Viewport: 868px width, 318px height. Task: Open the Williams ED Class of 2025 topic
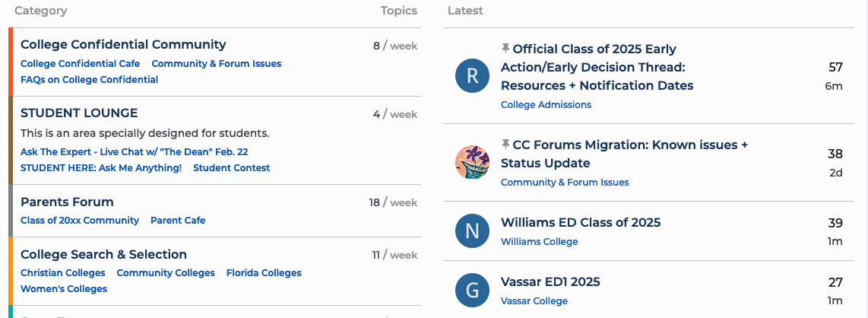581,223
